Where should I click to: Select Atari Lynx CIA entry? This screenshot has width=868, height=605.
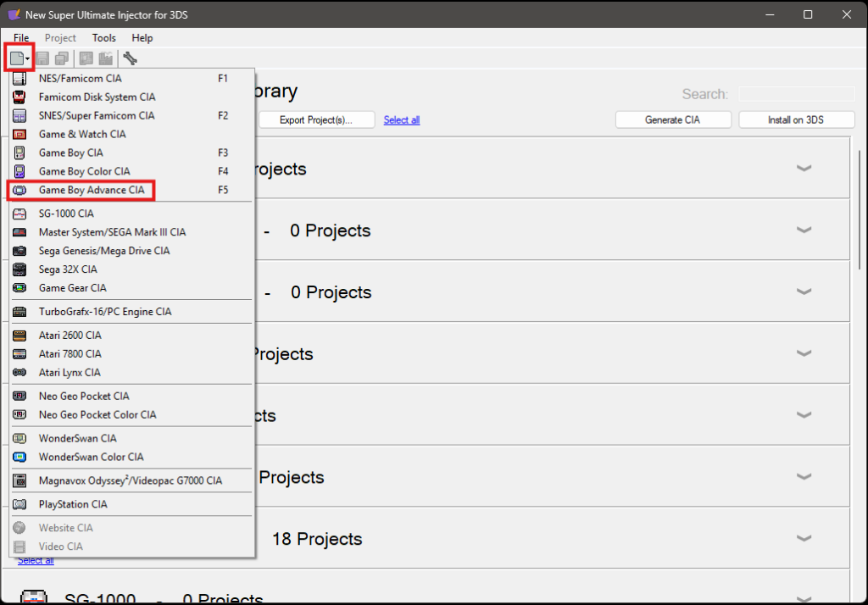click(131, 373)
